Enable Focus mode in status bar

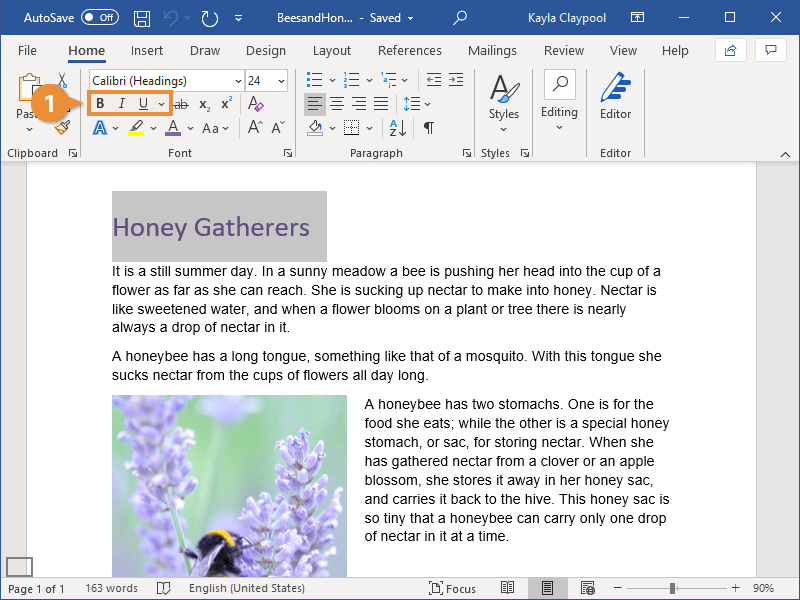(x=453, y=588)
